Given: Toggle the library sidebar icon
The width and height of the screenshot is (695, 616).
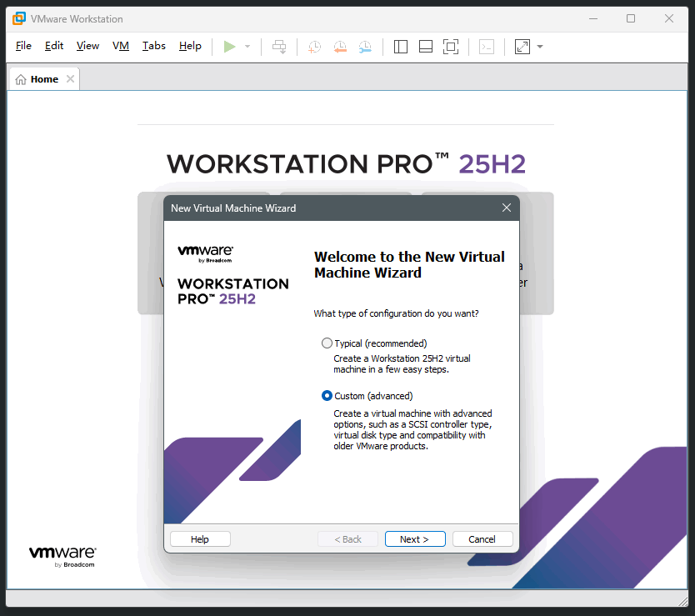Looking at the screenshot, I should pyautogui.click(x=401, y=47).
